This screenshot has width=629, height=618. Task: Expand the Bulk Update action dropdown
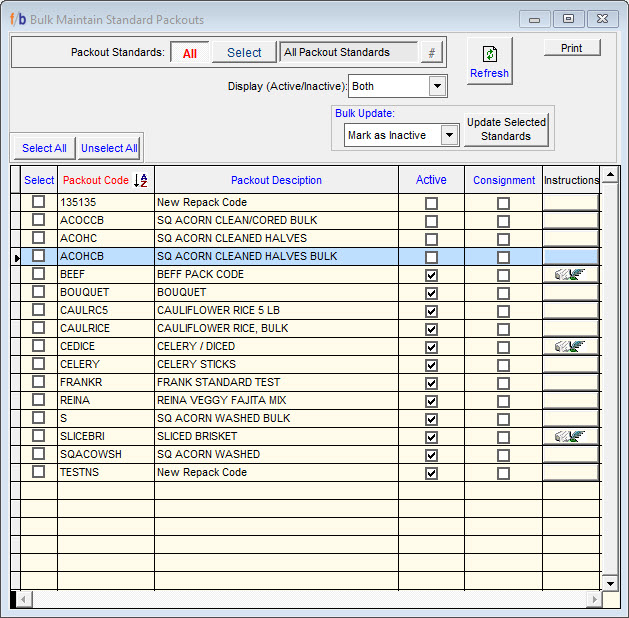coord(449,135)
